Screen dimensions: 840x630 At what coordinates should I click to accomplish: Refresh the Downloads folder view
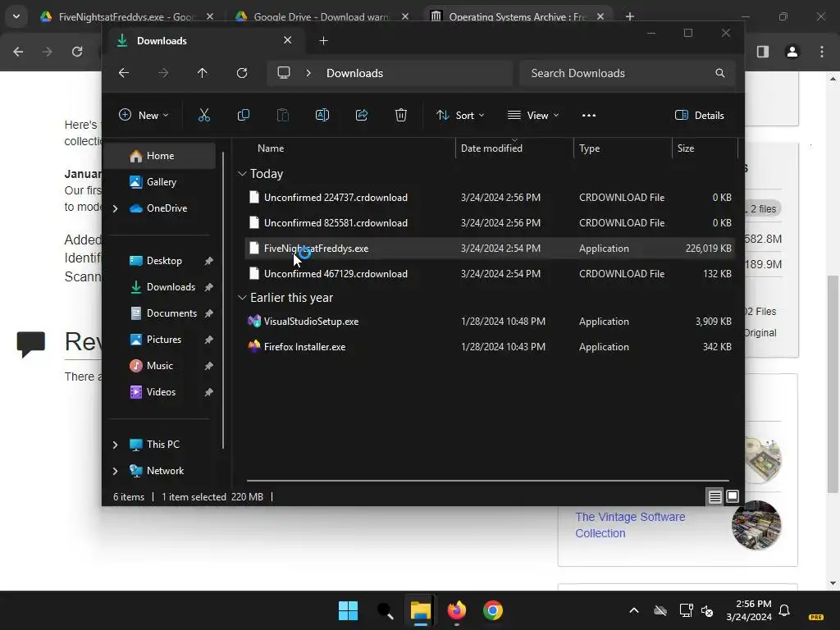pyautogui.click(x=242, y=73)
